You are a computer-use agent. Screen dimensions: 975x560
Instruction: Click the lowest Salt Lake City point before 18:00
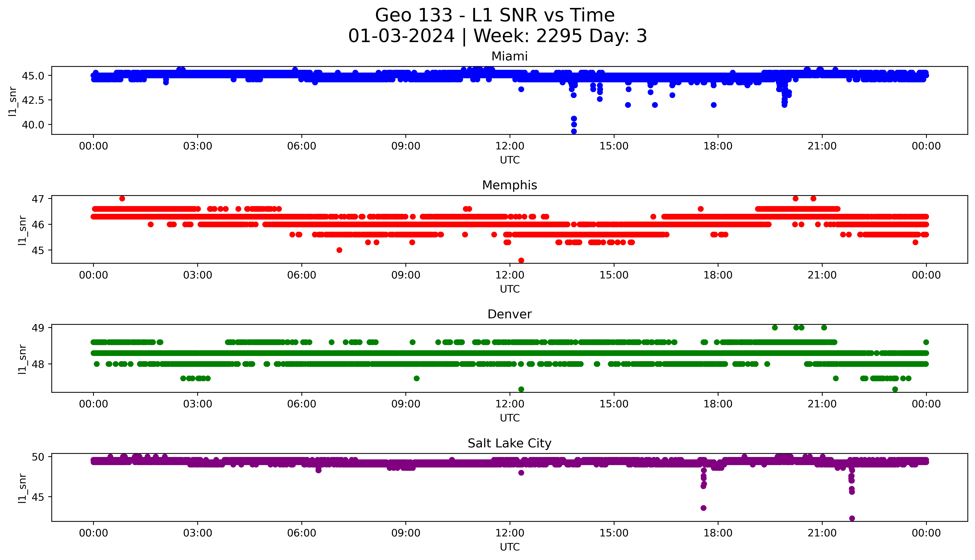703,508
